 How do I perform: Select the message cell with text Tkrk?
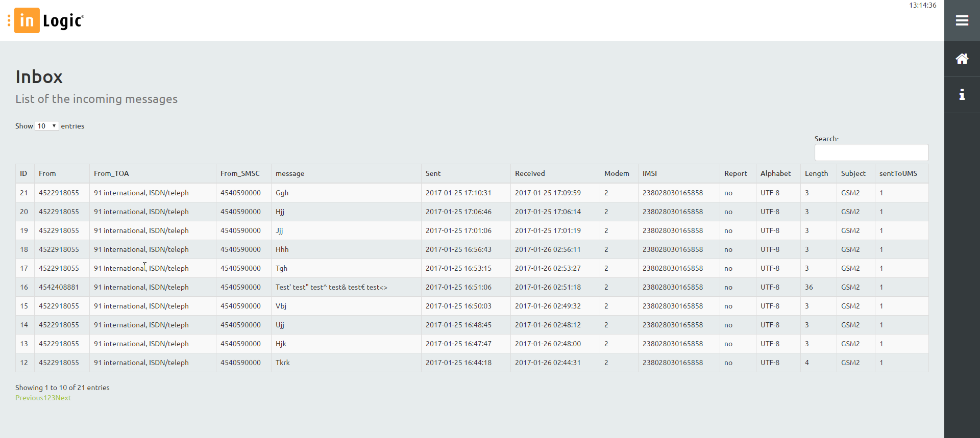(x=283, y=363)
